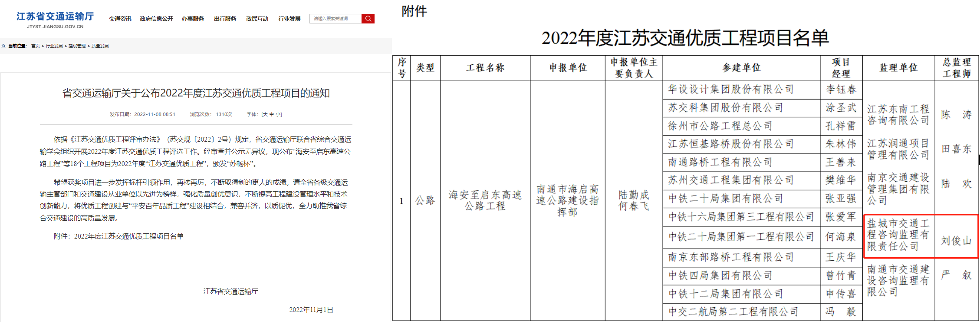Screen dimensions: 980x322
Task: Click the home icon in the breadcrumb
Action: pyautogui.click(x=3, y=46)
